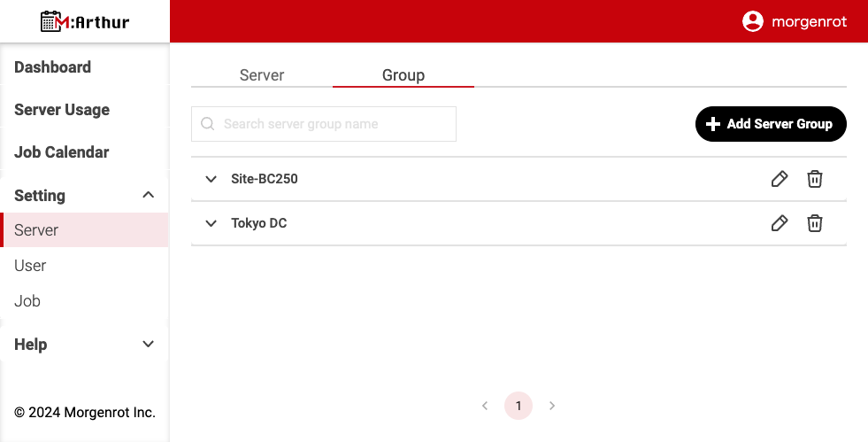Go to the previous page arrow
868x442 pixels.
tap(485, 406)
